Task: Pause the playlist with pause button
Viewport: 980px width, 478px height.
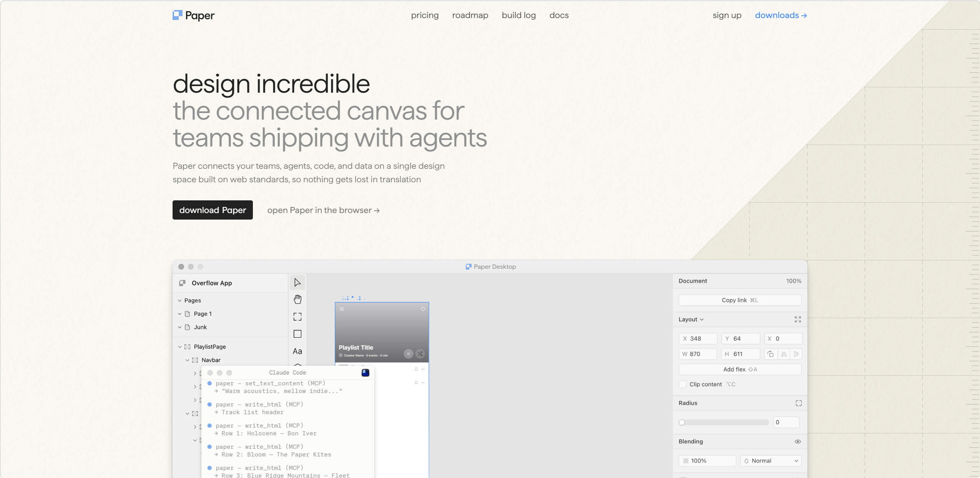Action: (x=409, y=354)
